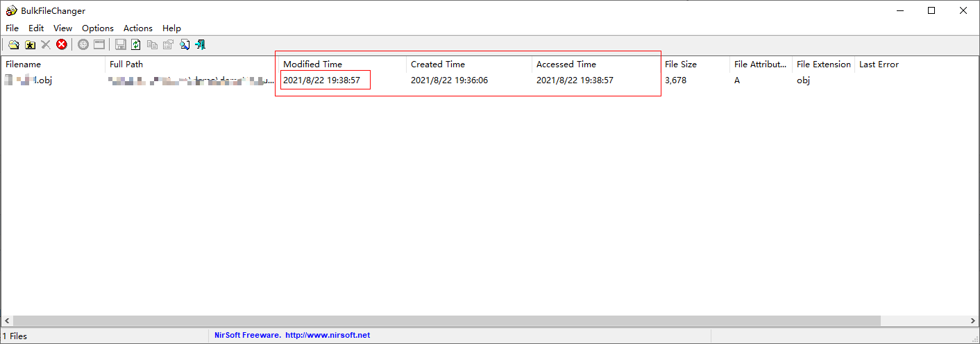Sort by the File Size column header

click(x=695, y=64)
